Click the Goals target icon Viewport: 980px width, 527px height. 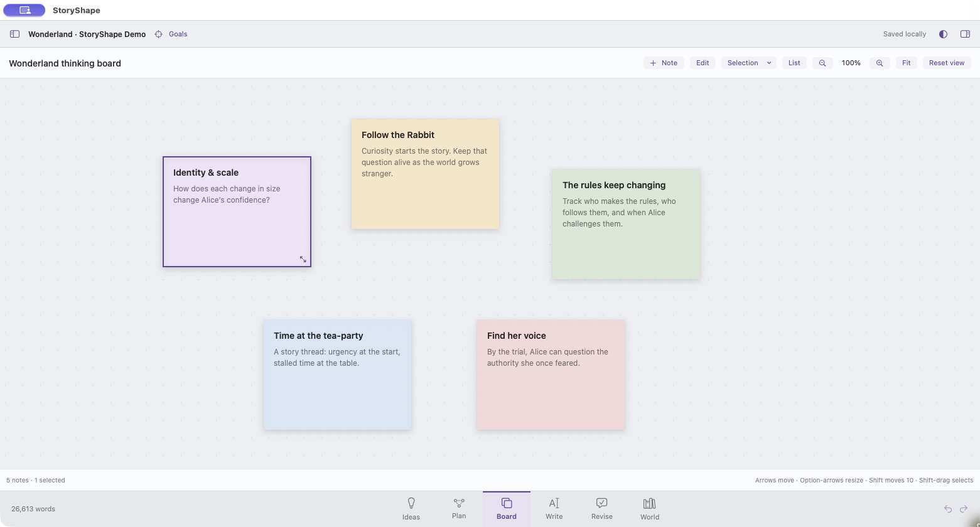(x=159, y=34)
